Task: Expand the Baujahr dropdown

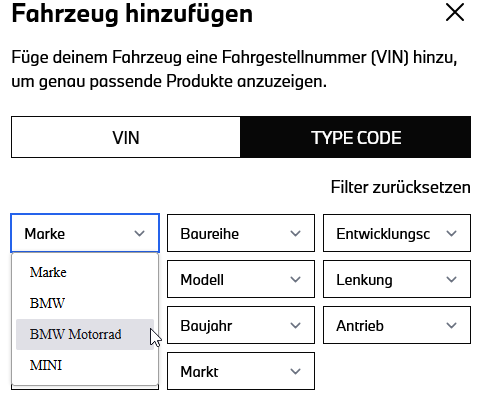Action: tap(241, 325)
